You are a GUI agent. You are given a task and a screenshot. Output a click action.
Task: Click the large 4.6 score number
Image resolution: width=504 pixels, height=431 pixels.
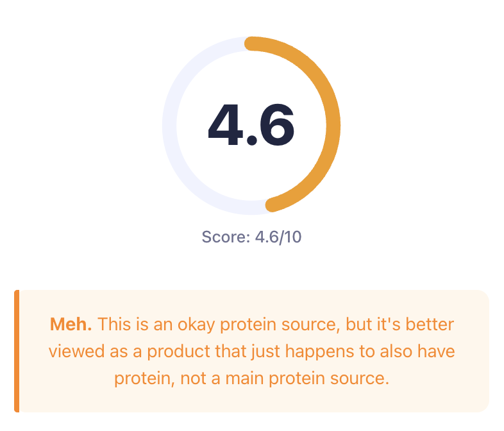point(251,125)
